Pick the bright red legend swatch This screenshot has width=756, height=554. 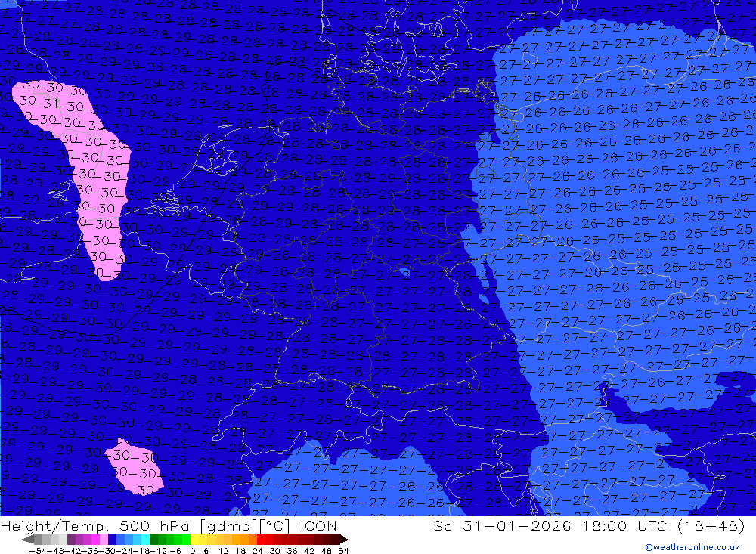point(261,540)
